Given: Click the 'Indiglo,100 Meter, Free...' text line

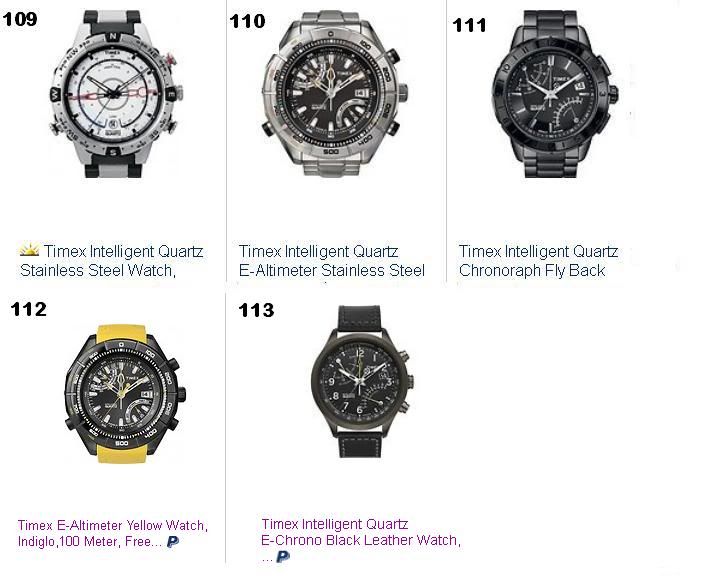Looking at the screenshot, I should (89, 541).
